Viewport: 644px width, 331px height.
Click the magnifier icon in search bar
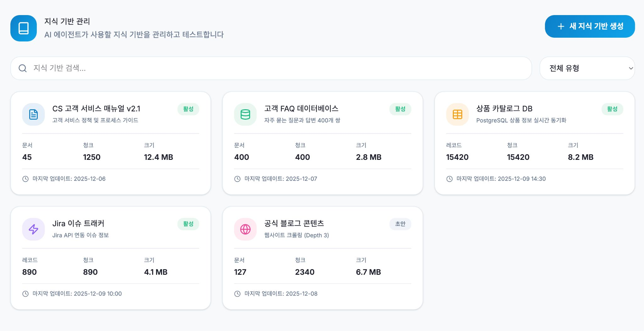(23, 68)
